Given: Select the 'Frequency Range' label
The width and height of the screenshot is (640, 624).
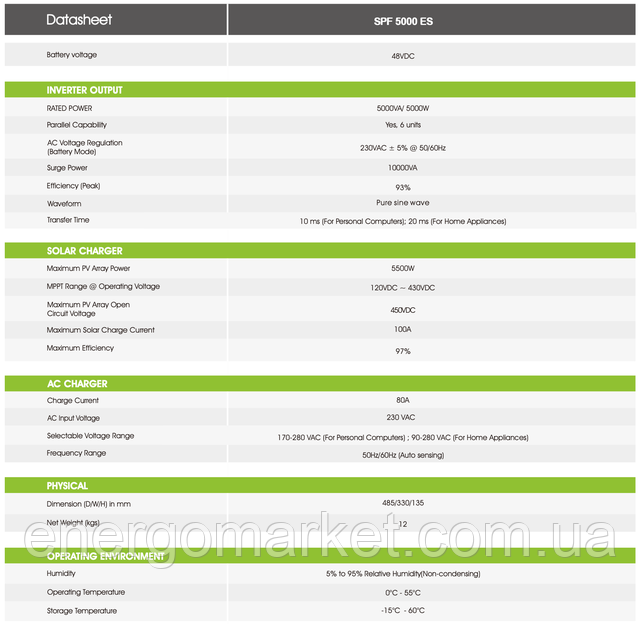Looking at the screenshot, I should point(76,453).
